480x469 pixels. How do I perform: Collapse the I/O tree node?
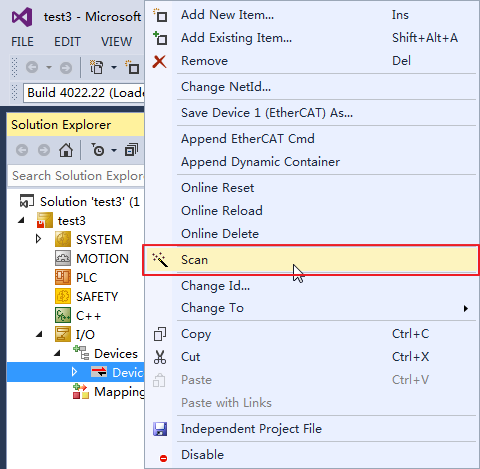[x=39, y=334]
